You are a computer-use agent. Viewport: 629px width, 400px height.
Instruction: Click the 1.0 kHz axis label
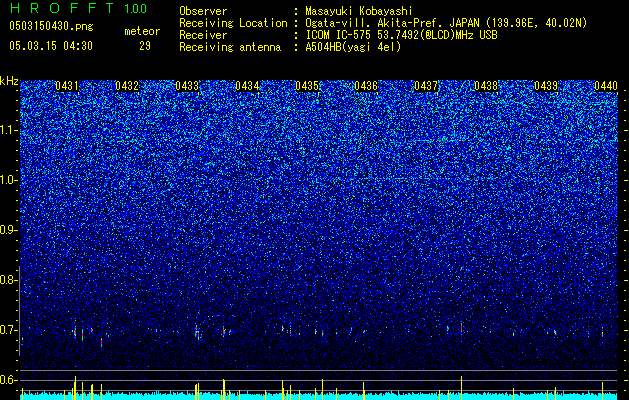(x=9, y=180)
